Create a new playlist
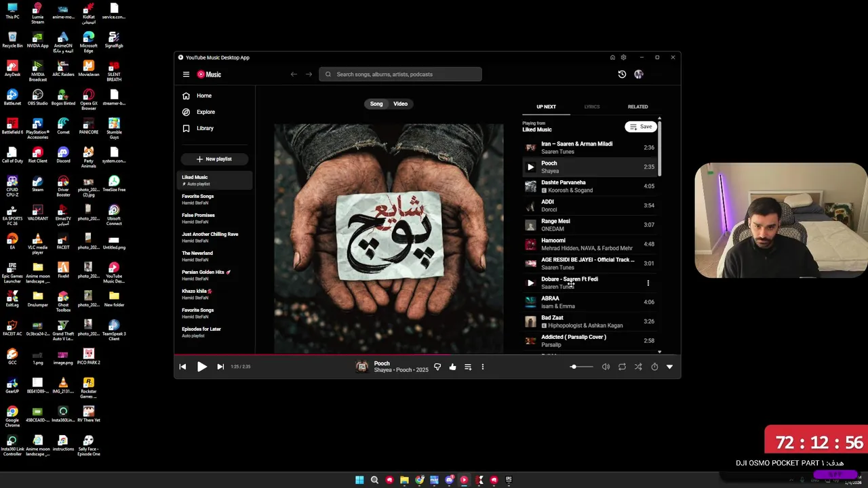Image resolution: width=868 pixels, height=488 pixels. pyautogui.click(x=214, y=159)
